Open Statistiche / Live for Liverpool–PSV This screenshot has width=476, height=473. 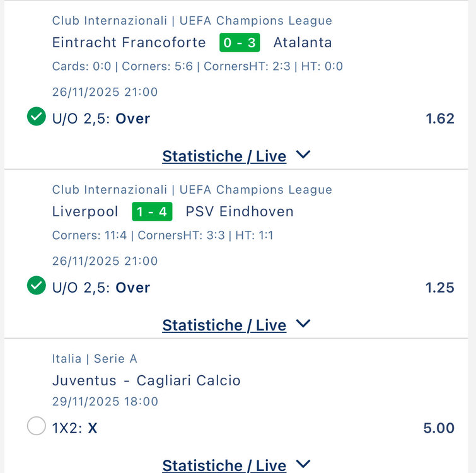coord(224,325)
